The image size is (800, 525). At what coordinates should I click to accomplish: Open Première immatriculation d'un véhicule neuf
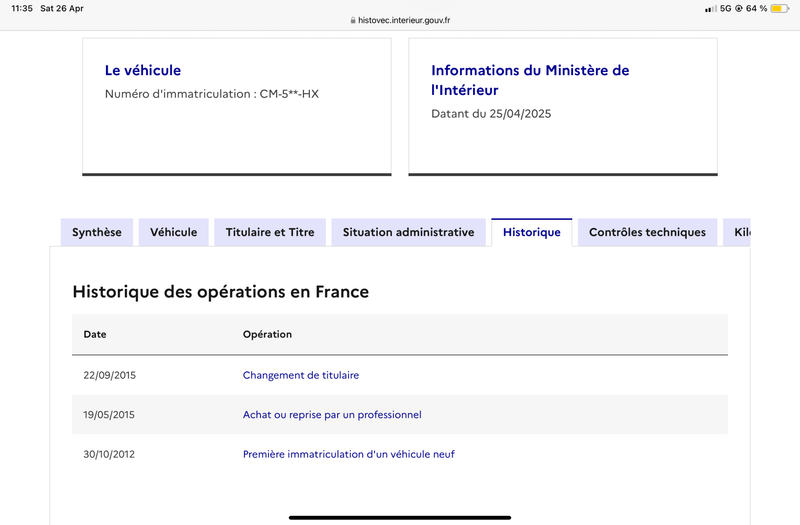pos(348,454)
